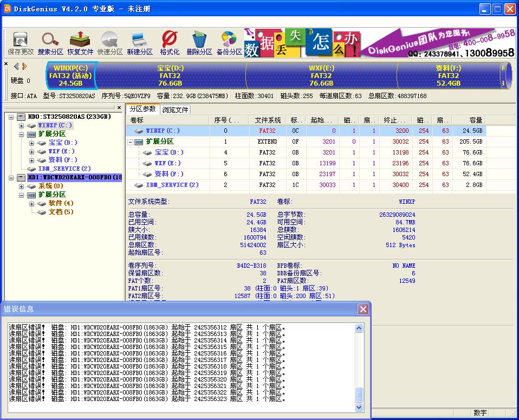This screenshot has width=519, height=420.
Task: Collapse the HD1:WDCWD20EARX disk node
Action: (x=11, y=178)
